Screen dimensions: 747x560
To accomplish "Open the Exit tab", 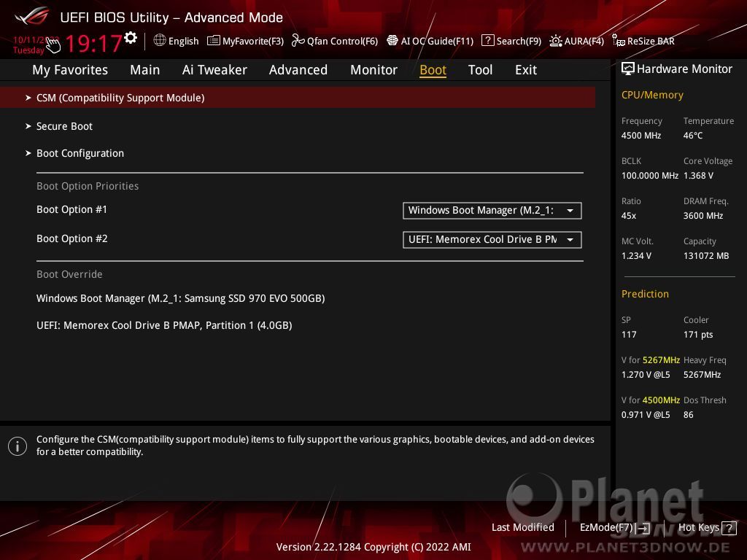I will [x=526, y=70].
